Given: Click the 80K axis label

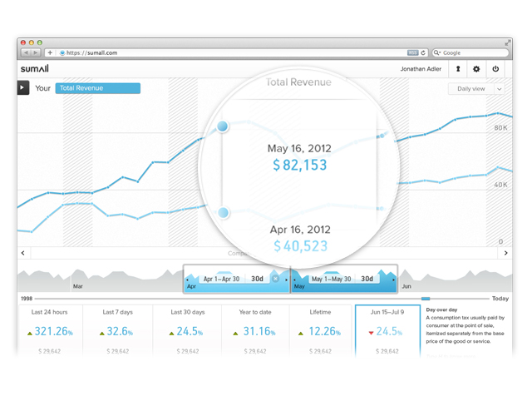Looking at the screenshot, I should [500, 127].
